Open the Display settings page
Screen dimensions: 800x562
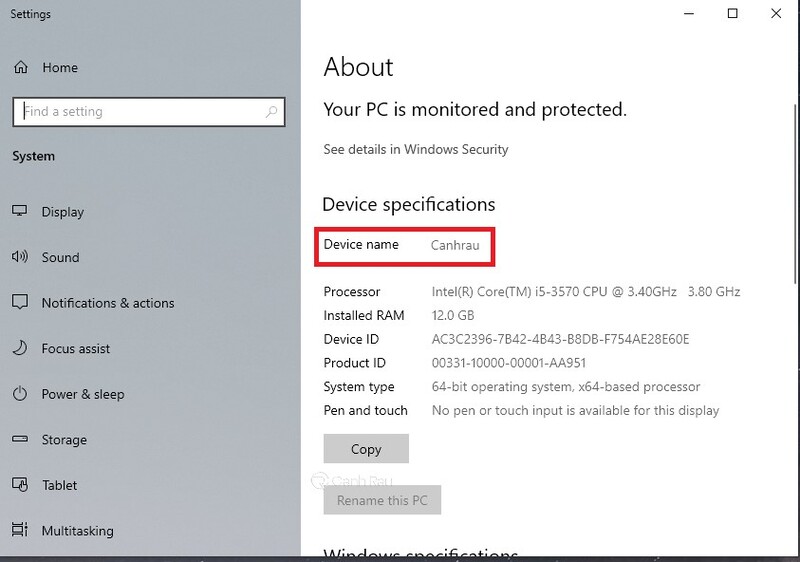click(x=63, y=212)
